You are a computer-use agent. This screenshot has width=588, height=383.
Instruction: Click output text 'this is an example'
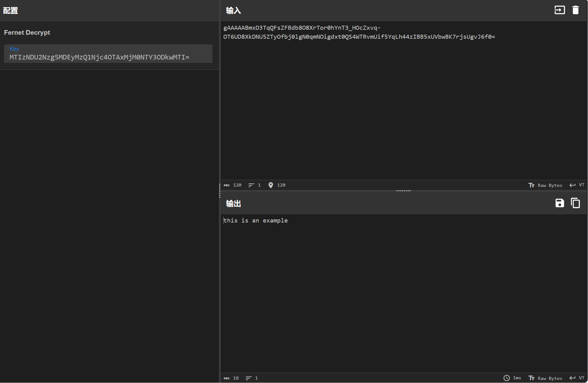(255, 221)
